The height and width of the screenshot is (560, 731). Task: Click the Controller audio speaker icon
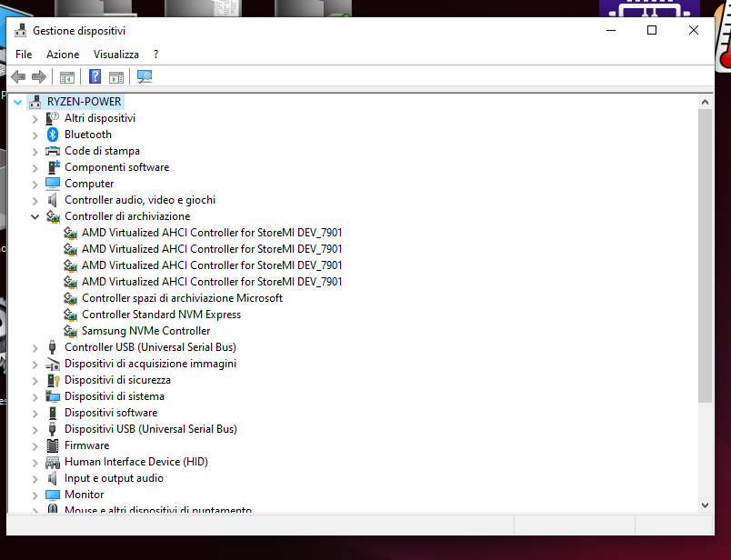(53, 200)
